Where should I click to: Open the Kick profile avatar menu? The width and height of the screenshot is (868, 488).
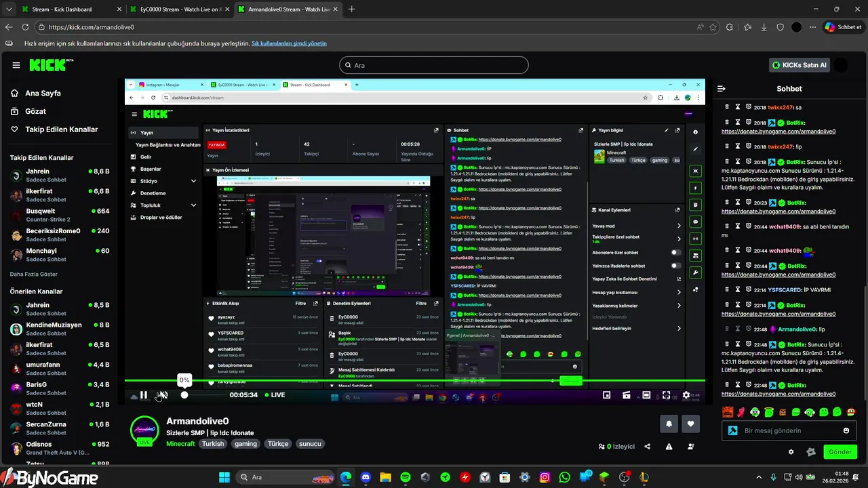point(841,65)
